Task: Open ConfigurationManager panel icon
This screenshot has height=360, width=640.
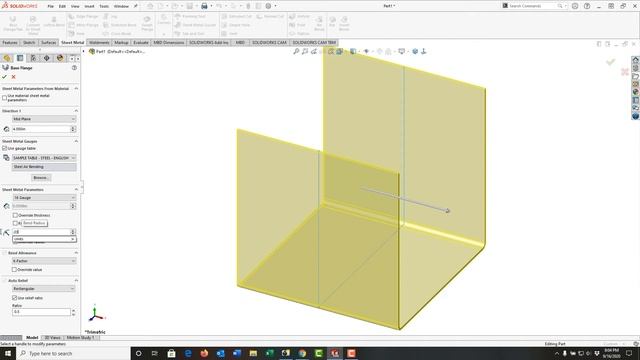Action: click(x=33, y=58)
